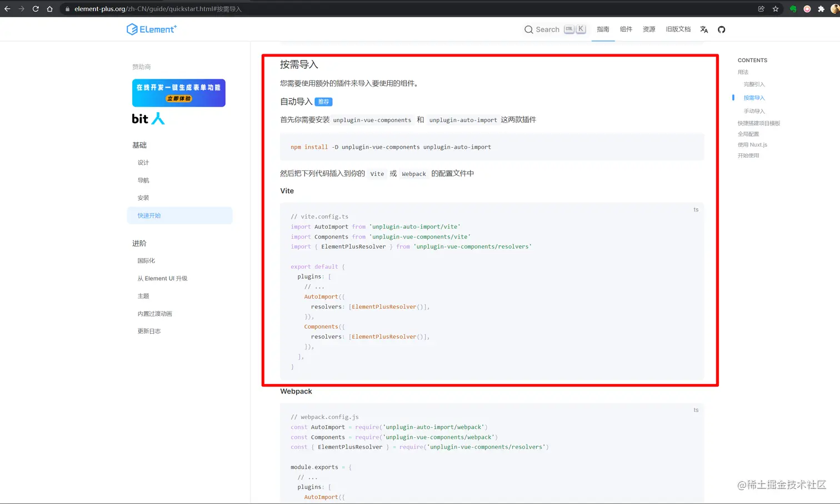Open the 主题 sidebar page
840x504 pixels.
click(143, 296)
